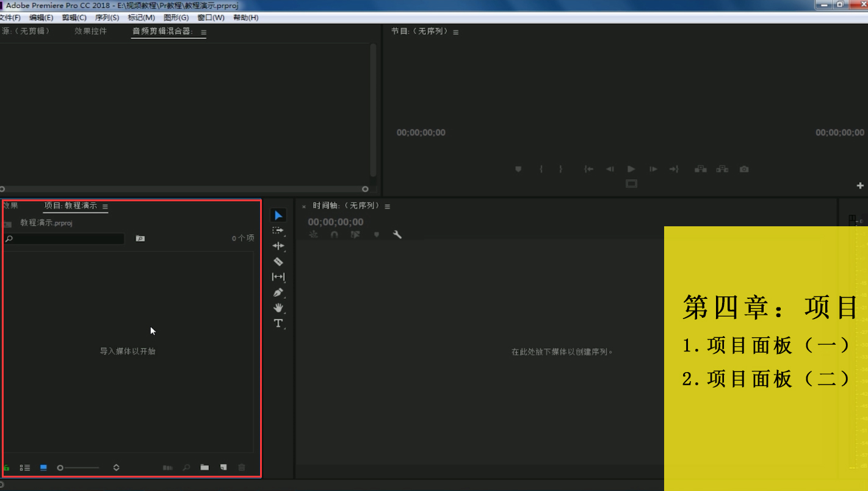
Task: Toggle project read-only green lock
Action: click(x=6, y=468)
